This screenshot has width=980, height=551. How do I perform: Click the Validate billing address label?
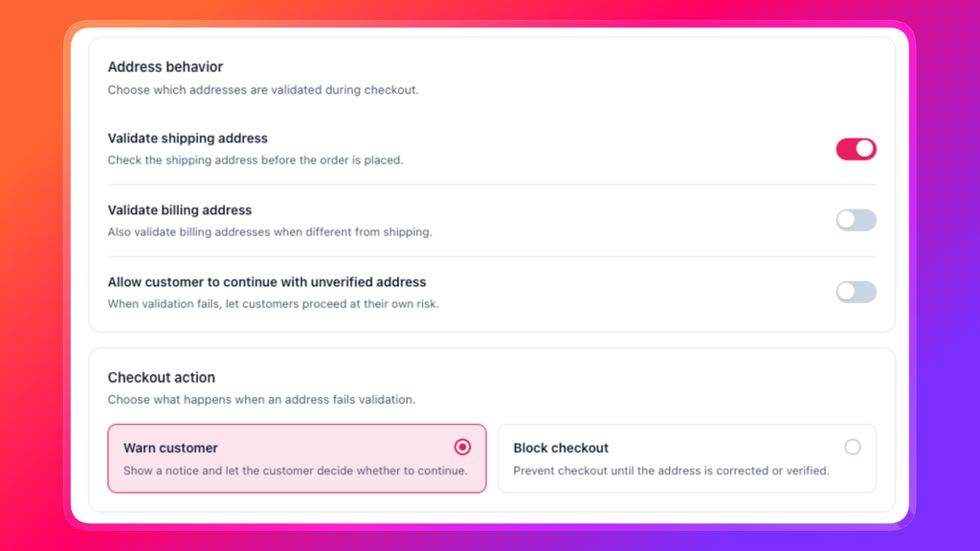point(179,209)
